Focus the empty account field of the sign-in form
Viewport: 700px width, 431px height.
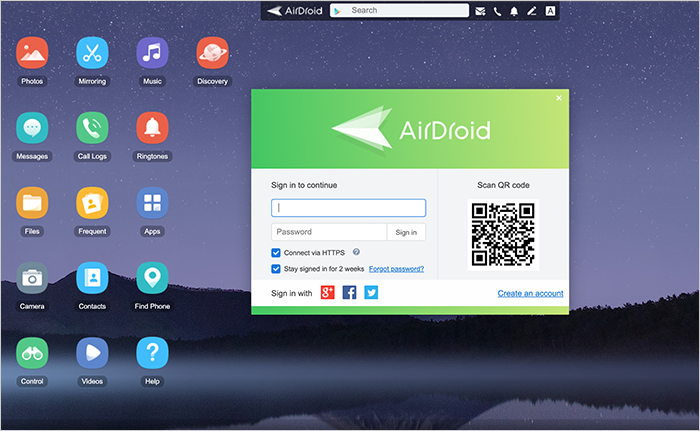pyautogui.click(x=349, y=208)
